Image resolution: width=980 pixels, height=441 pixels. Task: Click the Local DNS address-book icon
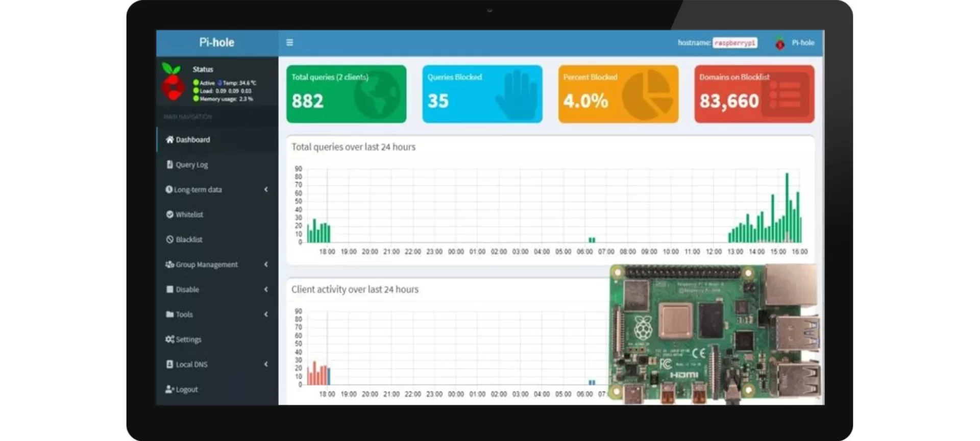click(169, 364)
